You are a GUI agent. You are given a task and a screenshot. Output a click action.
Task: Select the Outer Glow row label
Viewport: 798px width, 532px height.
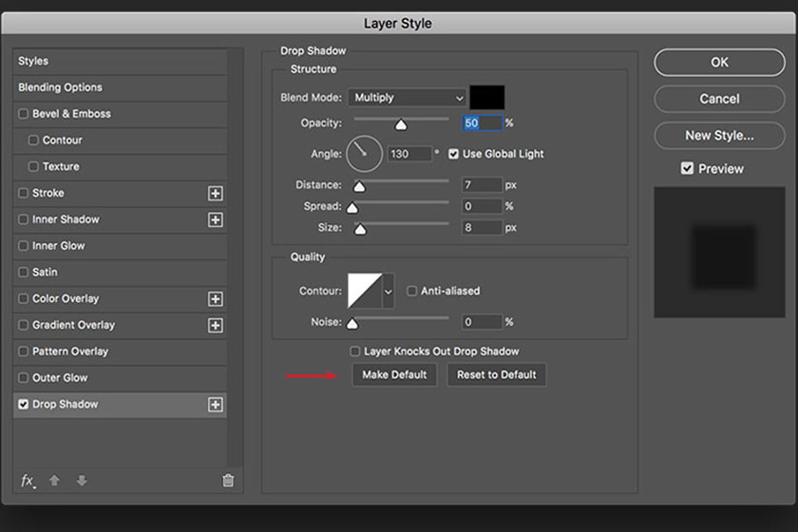[x=60, y=378]
